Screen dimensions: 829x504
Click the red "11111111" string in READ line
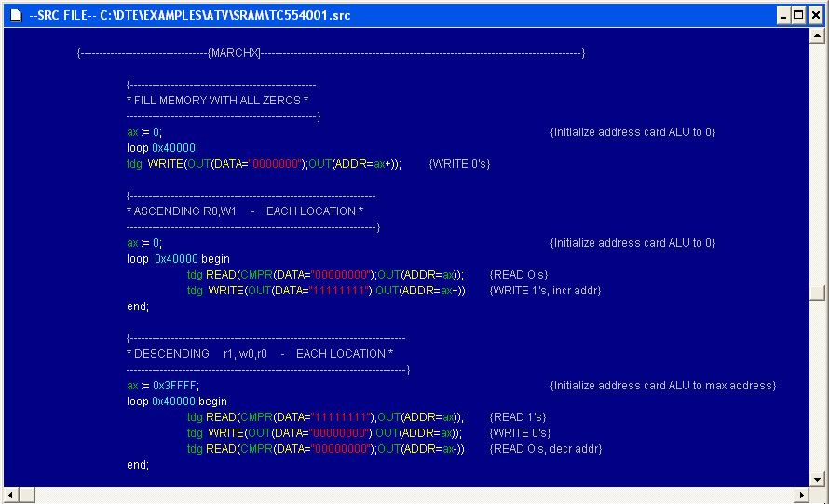341,417
